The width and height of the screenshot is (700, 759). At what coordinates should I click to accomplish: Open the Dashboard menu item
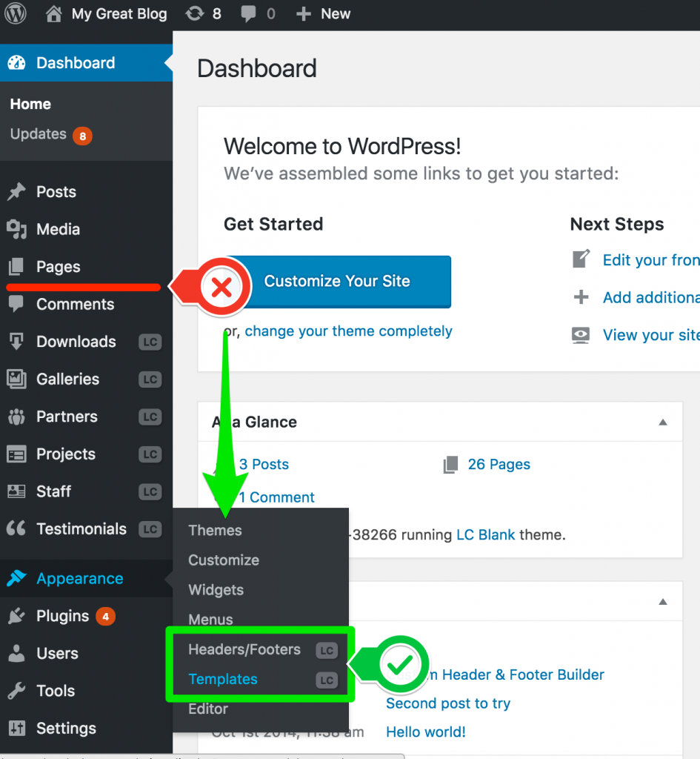(x=86, y=63)
